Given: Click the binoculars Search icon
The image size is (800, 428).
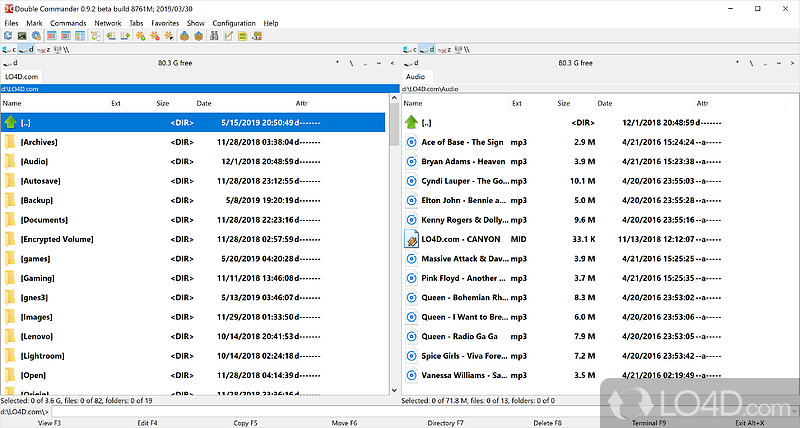Looking at the screenshot, I should [x=213, y=35].
